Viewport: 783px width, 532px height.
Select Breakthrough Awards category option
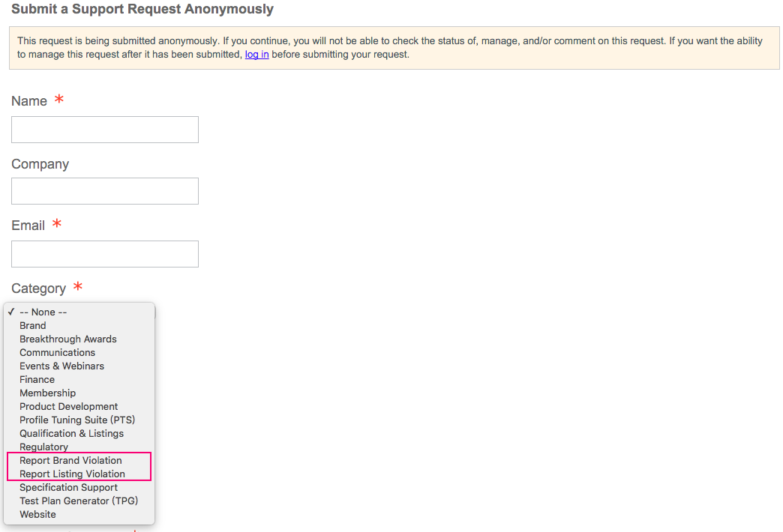click(x=68, y=339)
